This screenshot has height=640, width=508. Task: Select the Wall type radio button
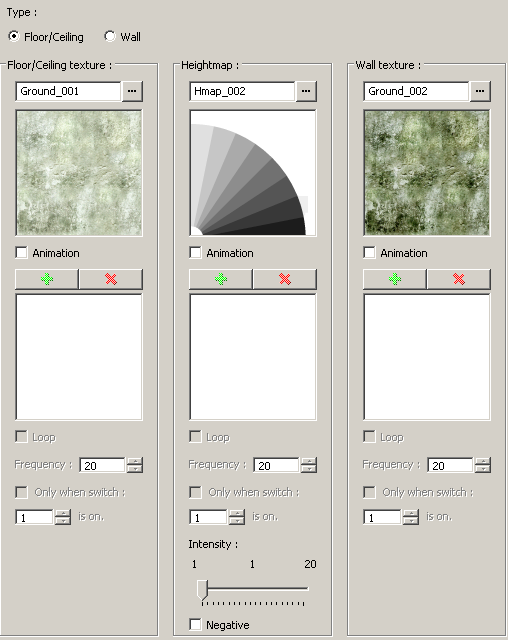tap(110, 36)
